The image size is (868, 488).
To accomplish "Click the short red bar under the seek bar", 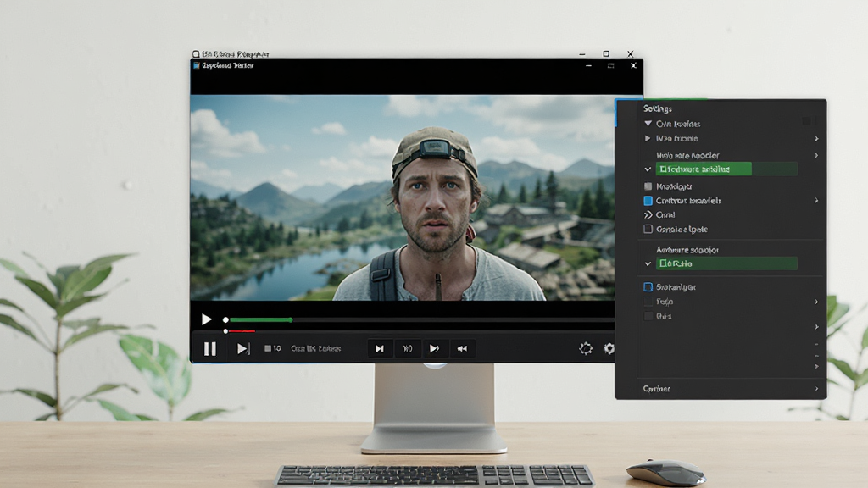I will pyautogui.click(x=242, y=331).
